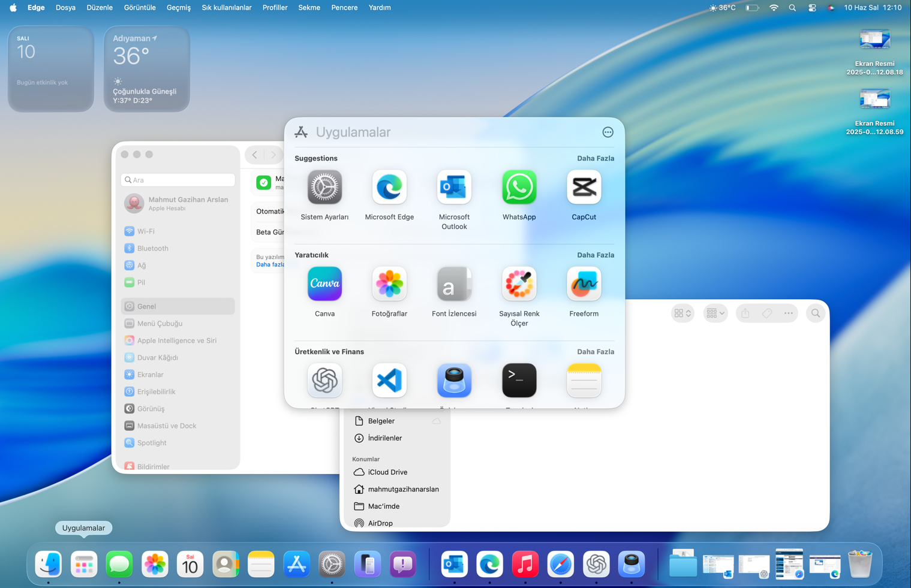Launch Sayısal Renk Ölçer

point(519,284)
